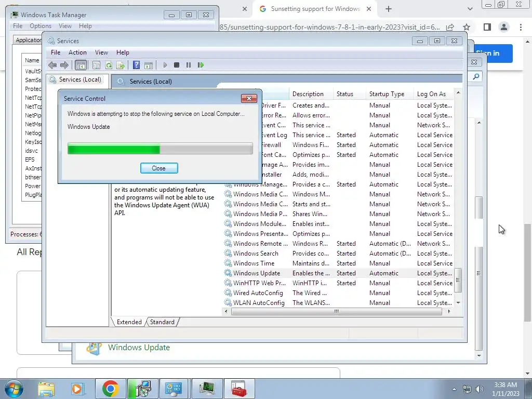This screenshot has height=399, width=532.
Task: Toggle Show/Hide Console Tree icon in Services
Action: 81,65
